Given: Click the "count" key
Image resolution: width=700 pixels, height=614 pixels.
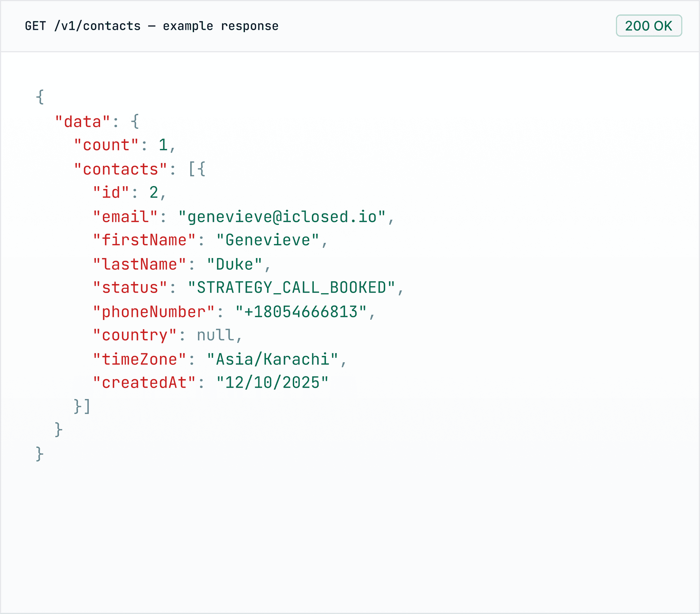Looking at the screenshot, I should (106, 145).
